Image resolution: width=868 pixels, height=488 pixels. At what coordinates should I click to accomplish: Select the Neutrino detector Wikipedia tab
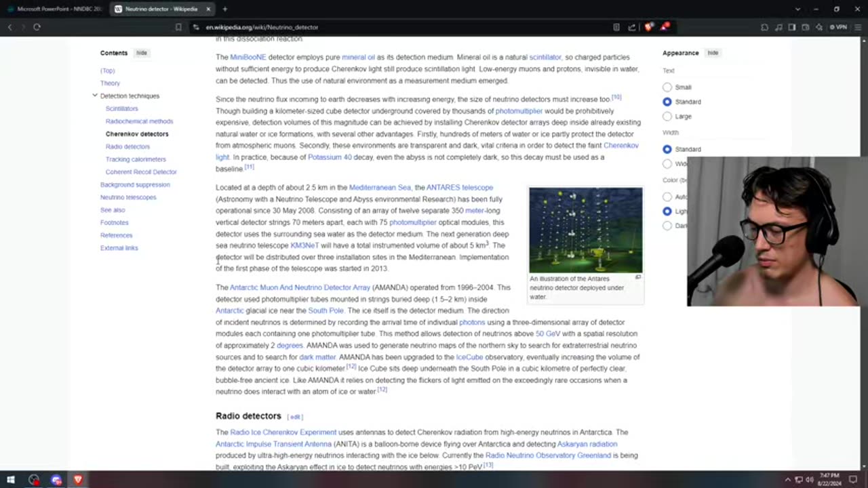pyautogui.click(x=161, y=9)
